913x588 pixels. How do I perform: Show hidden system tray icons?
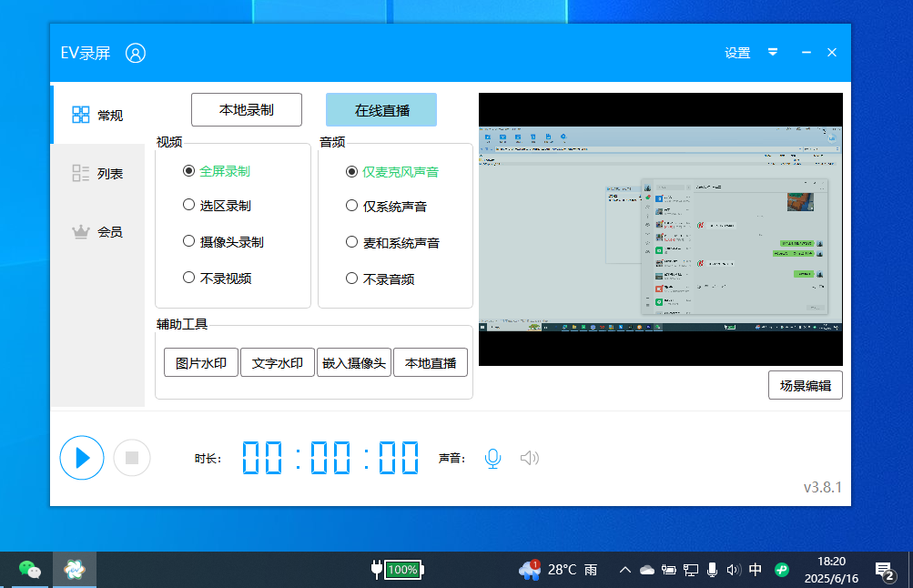pyautogui.click(x=624, y=570)
